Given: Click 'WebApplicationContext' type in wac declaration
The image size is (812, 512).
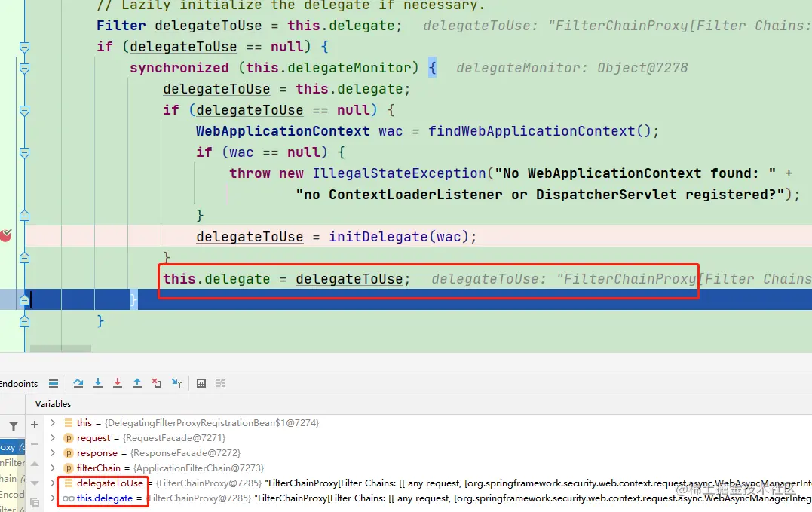Looking at the screenshot, I should tap(283, 131).
